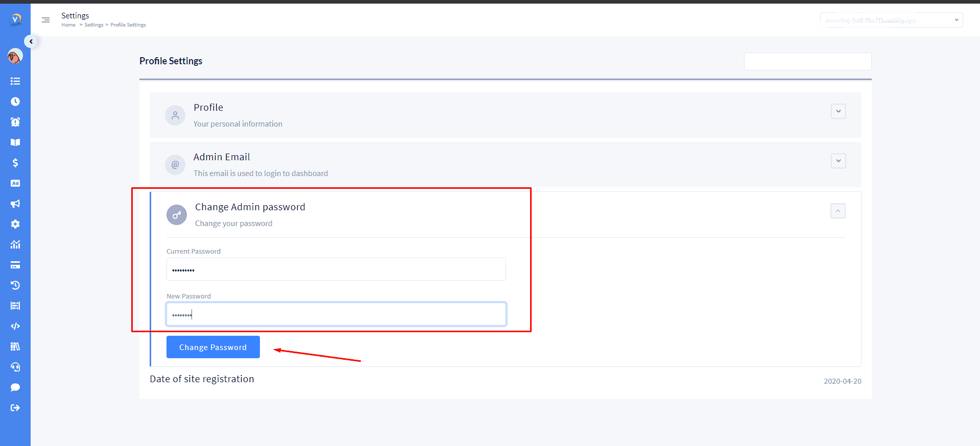Open the headset support icon
The width and height of the screenshot is (980, 446).
tap(15, 367)
